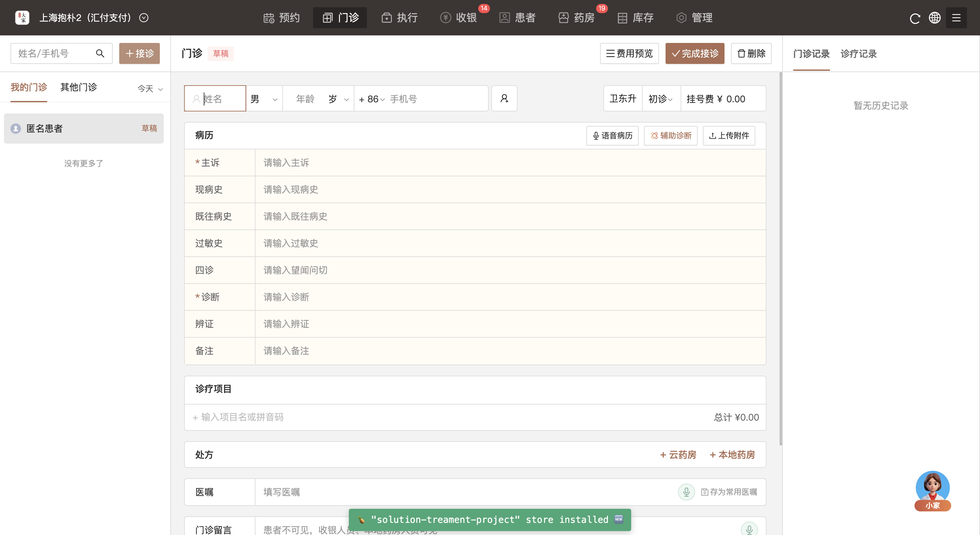
Task: Expand the clinic name dropdown arrow
Action: pyautogui.click(x=144, y=18)
